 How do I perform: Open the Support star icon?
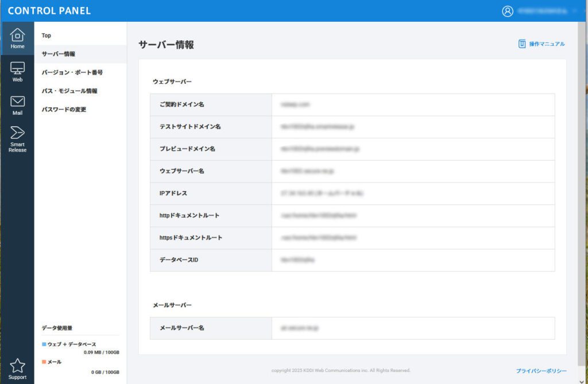[17, 369]
